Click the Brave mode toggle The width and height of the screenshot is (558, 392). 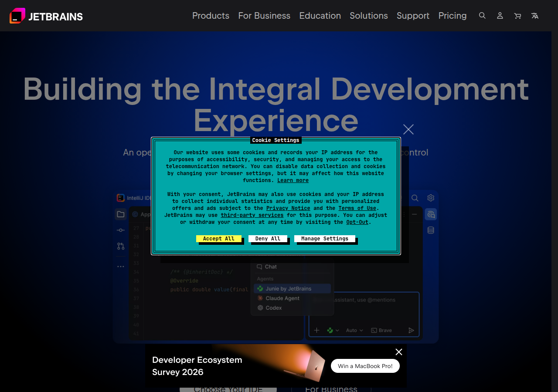click(381, 331)
